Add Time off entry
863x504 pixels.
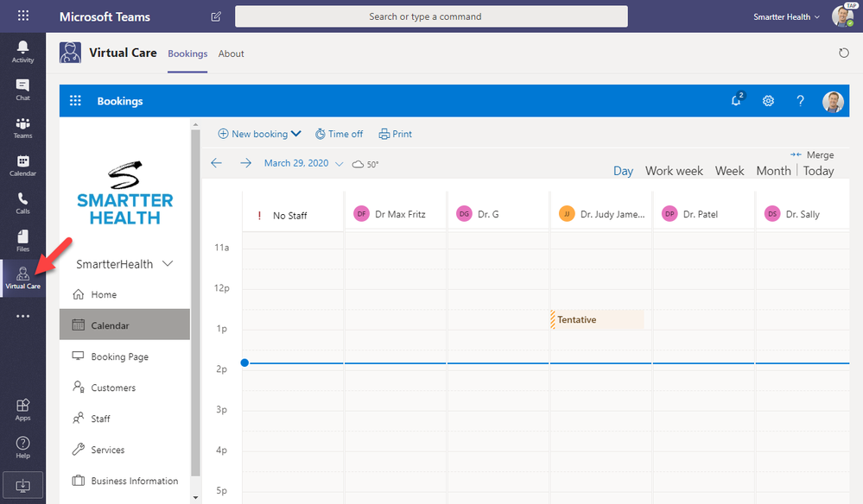coord(339,134)
